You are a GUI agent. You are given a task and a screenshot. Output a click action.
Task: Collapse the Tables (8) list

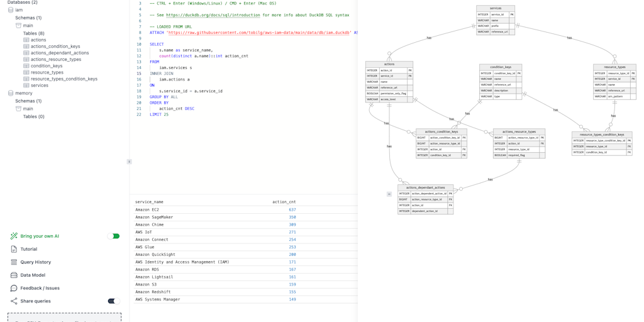33,33
